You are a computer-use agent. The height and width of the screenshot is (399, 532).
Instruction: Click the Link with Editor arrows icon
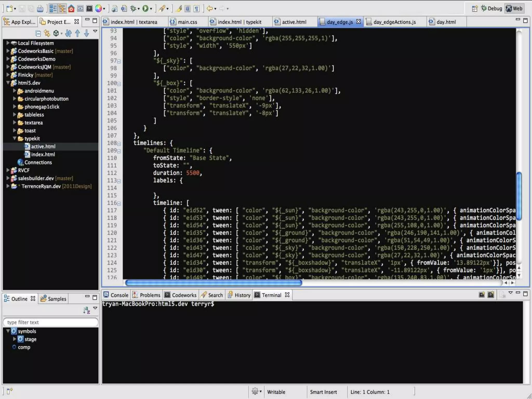coord(47,33)
